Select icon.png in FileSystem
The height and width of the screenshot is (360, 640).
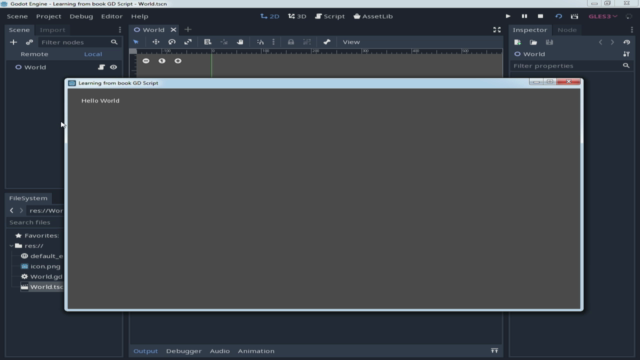point(45,266)
